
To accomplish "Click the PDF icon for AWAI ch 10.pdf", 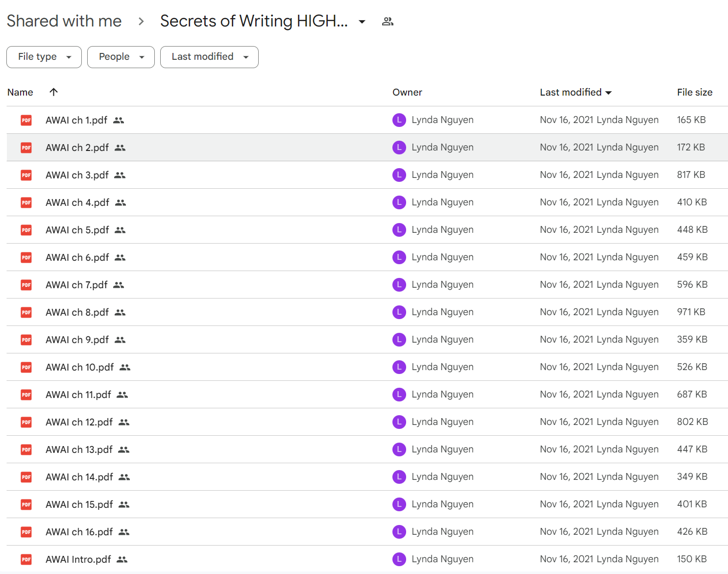I will (26, 367).
